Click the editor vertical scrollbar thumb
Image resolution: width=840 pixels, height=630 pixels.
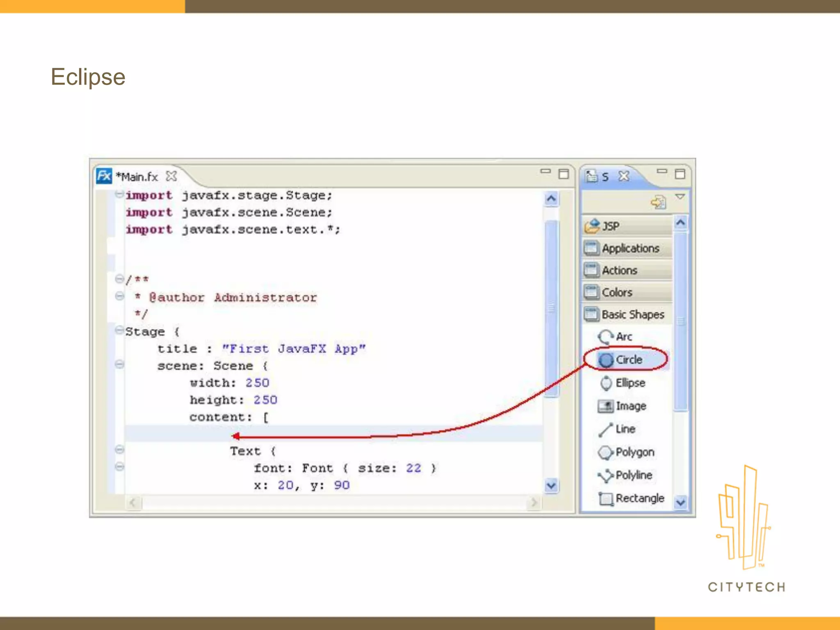pyautogui.click(x=551, y=308)
